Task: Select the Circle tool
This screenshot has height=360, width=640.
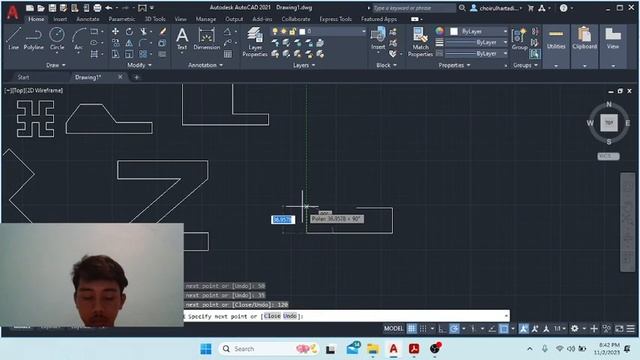Action: pos(57,39)
